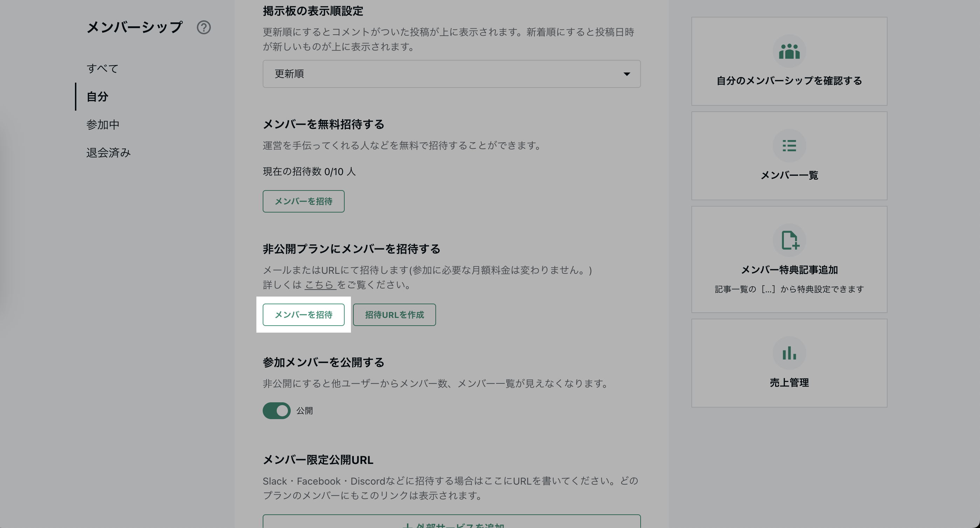Open the メンバー一覧 card label
980x528 pixels.
(789, 175)
